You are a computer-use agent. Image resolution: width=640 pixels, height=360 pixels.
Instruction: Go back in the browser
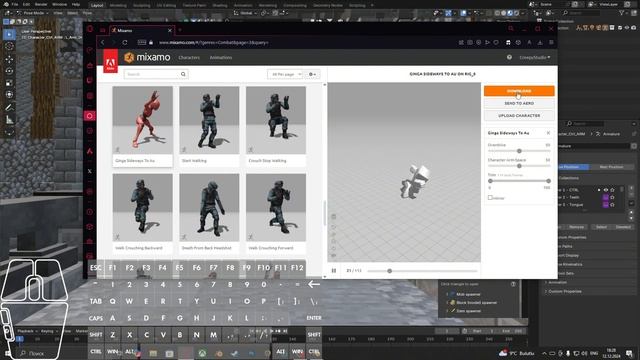pyautogui.click(x=102, y=42)
